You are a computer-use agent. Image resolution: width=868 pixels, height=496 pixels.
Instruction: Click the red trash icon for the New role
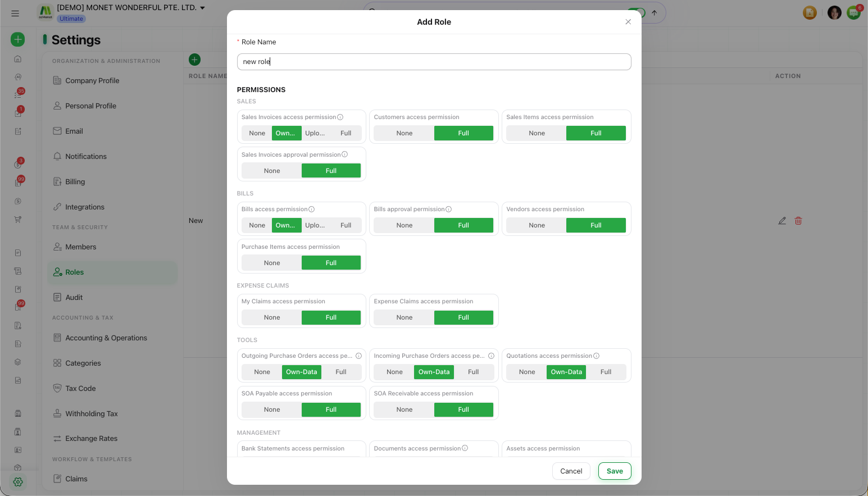coord(798,221)
